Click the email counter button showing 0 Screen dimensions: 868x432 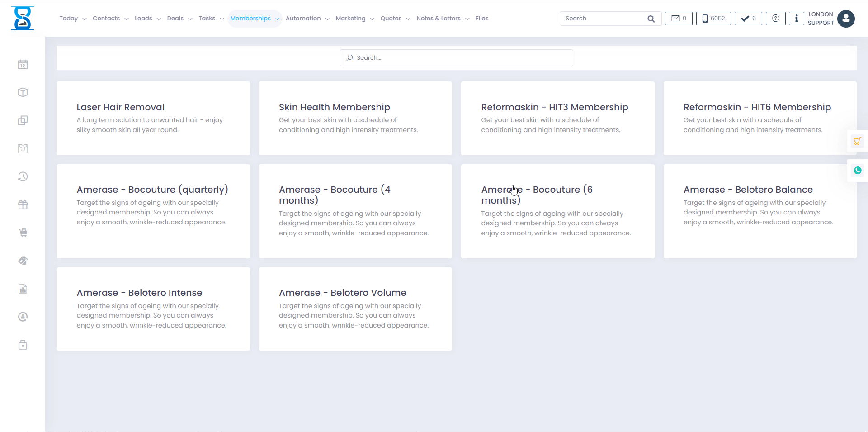point(678,19)
